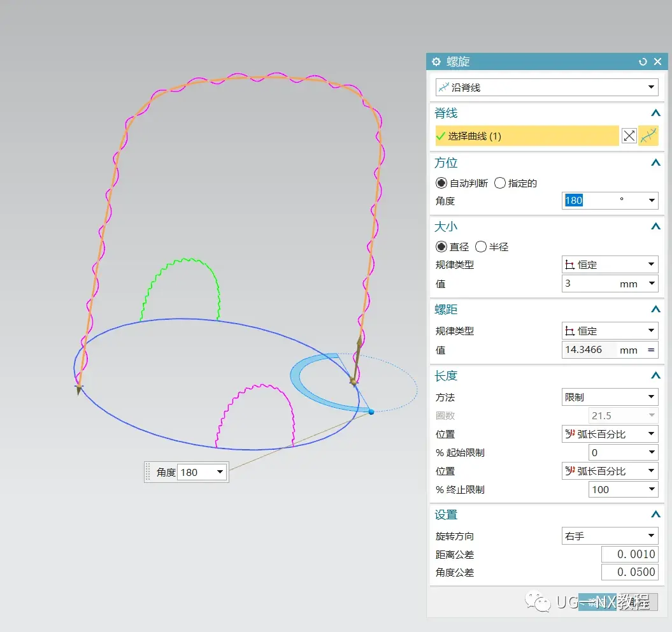
Task: Click the curve selection icon at row end
Action: click(648, 136)
